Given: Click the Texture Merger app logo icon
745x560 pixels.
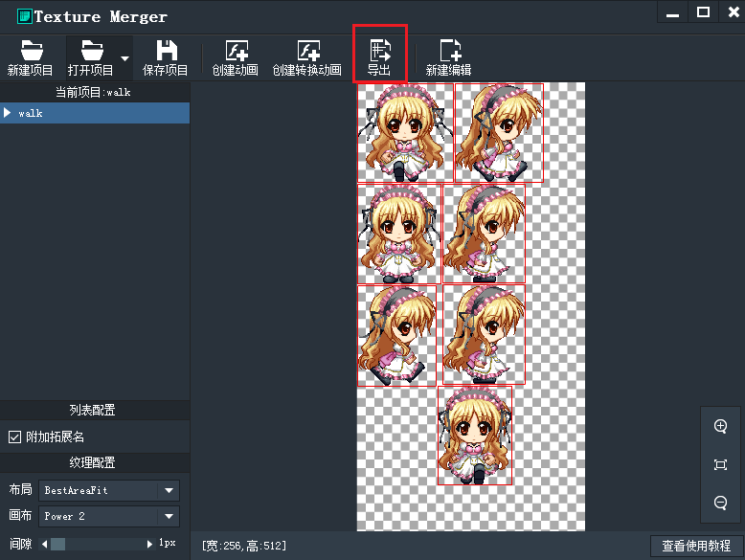Looking at the screenshot, I should point(25,16).
